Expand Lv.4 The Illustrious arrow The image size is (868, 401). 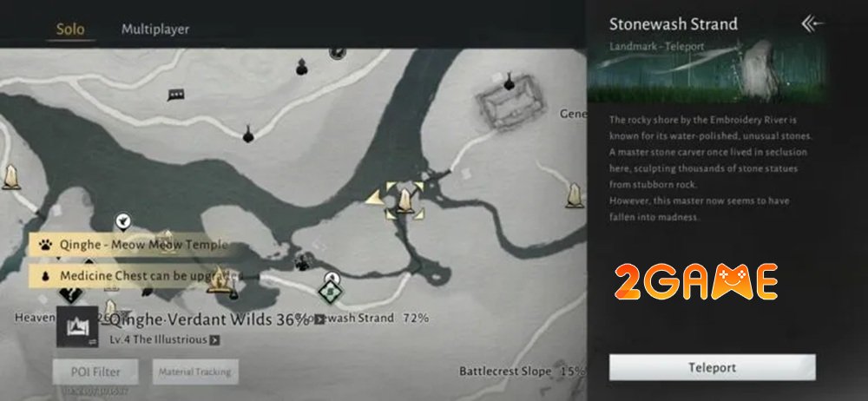coord(214,340)
